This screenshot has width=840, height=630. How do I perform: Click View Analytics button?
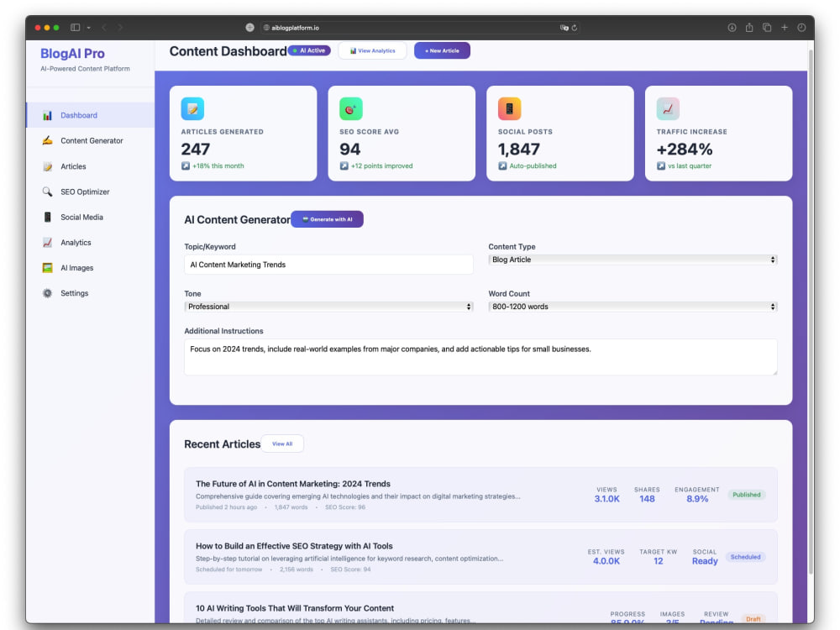(x=372, y=51)
